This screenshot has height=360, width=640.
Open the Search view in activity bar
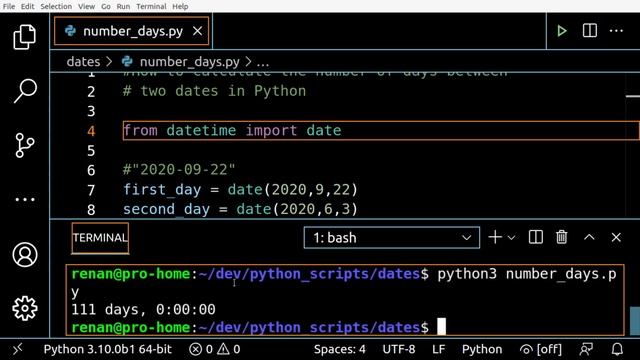click(x=25, y=90)
